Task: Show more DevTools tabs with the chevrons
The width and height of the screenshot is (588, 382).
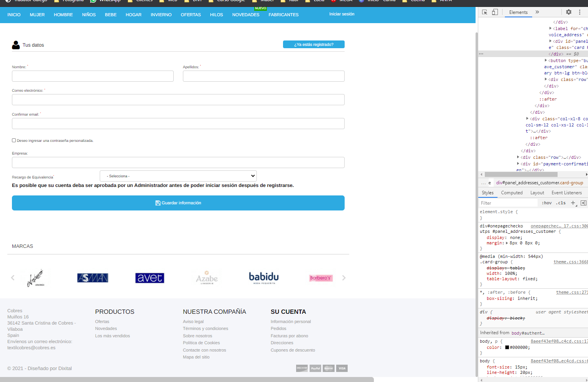Action: tap(537, 12)
